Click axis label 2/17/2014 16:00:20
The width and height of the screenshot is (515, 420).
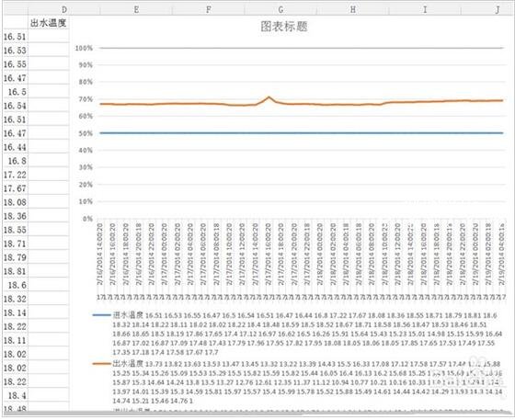pos(269,254)
